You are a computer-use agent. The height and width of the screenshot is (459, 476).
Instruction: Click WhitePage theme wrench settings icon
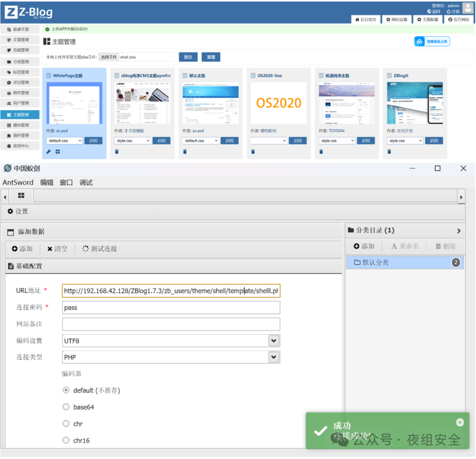[48, 152]
